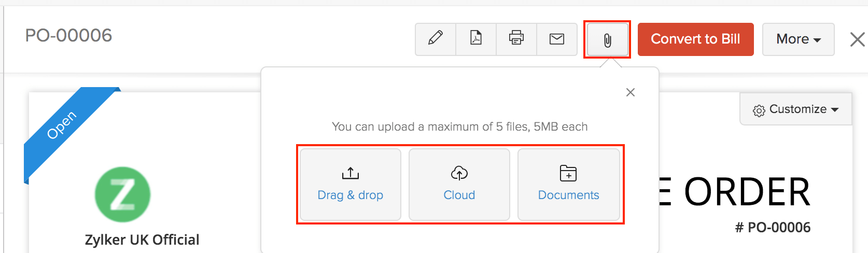
Task: Click the printer icon
Action: click(x=516, y=39)
